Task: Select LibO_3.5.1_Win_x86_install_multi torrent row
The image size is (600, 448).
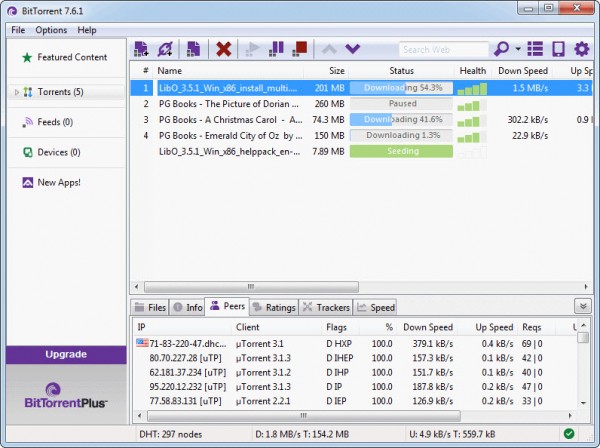Action: [361, 88]
